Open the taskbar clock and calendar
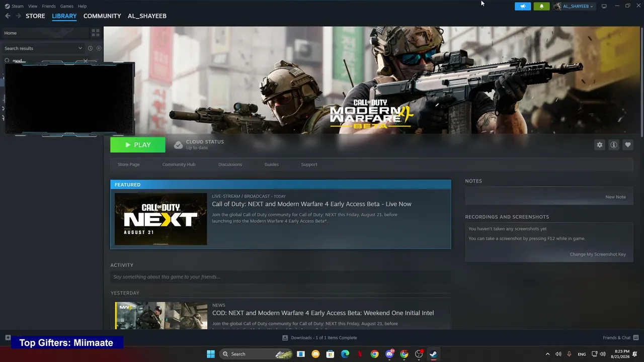This screenshot has height=362, width=644. 621,354
